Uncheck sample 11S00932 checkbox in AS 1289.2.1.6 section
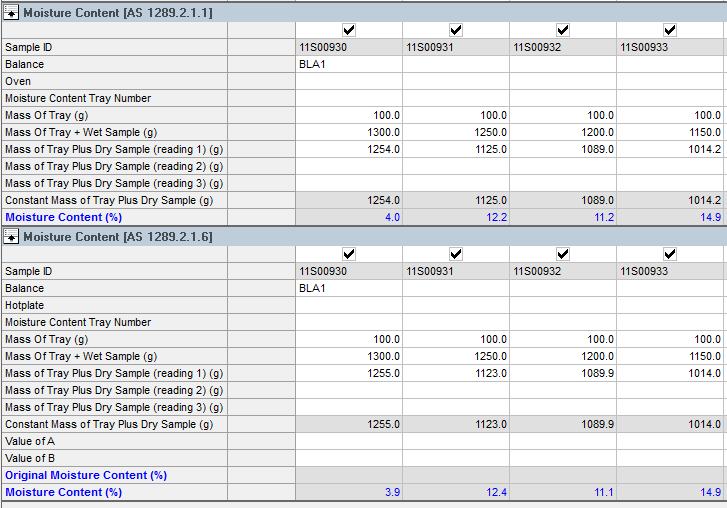 click(x=563, y=254)
